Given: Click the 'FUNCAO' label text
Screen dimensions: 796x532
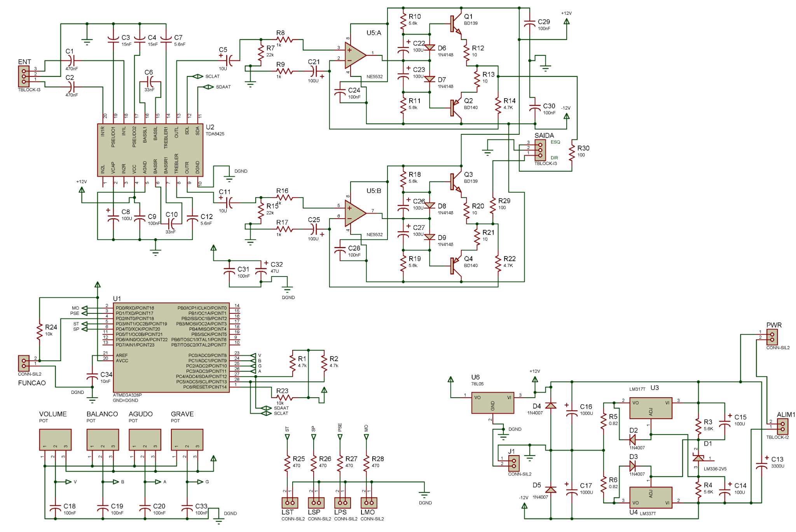Looking at the screenshot, I should tap(32, 383).
